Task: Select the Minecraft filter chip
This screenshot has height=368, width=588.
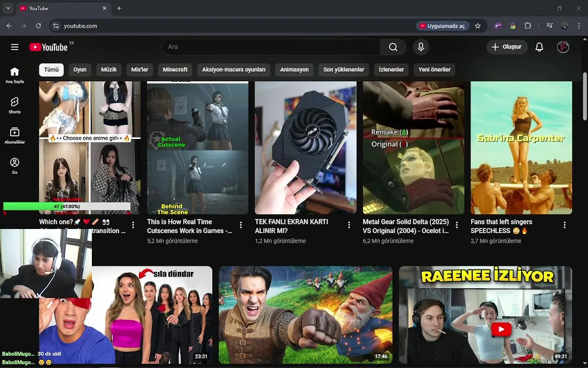Action: pos(175,70)
